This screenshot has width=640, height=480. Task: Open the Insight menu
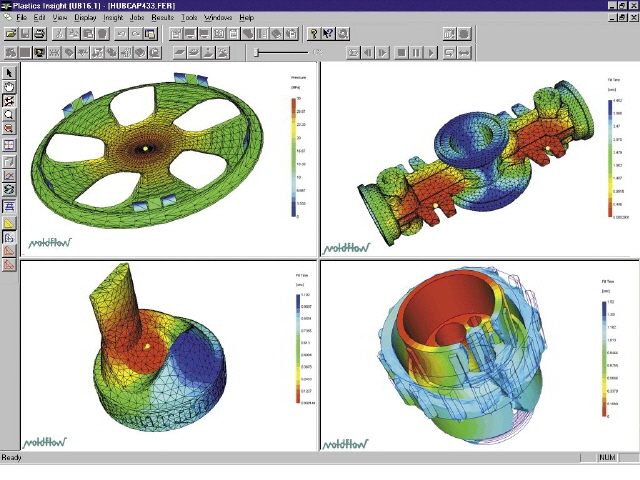coord(113,18)
